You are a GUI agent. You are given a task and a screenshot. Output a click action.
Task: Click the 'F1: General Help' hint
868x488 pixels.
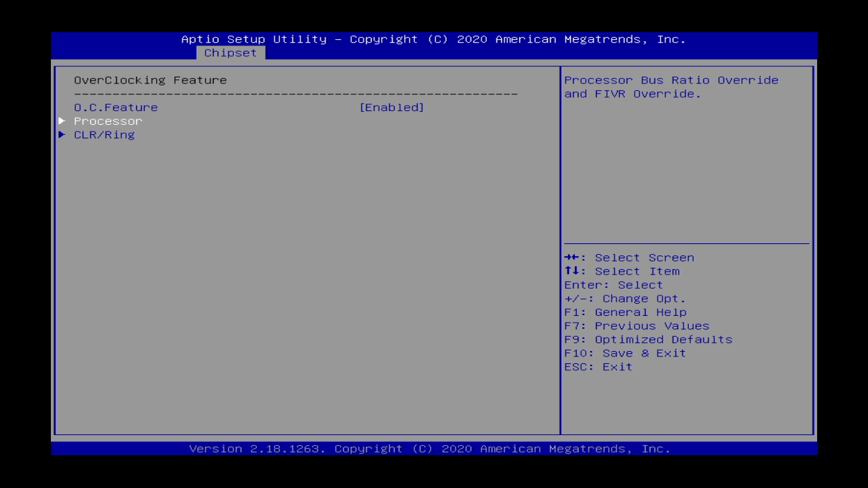pos(625,312)
